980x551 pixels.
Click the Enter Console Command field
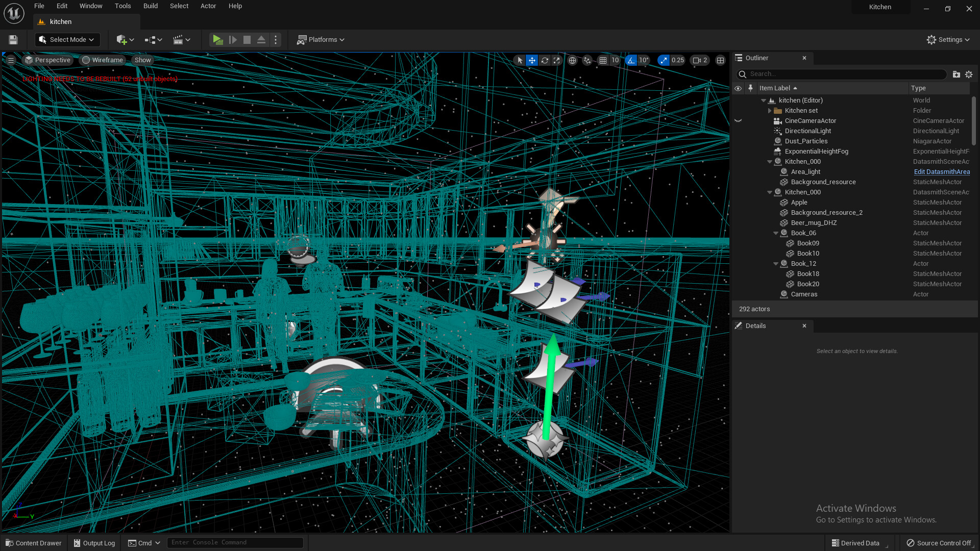235,542
